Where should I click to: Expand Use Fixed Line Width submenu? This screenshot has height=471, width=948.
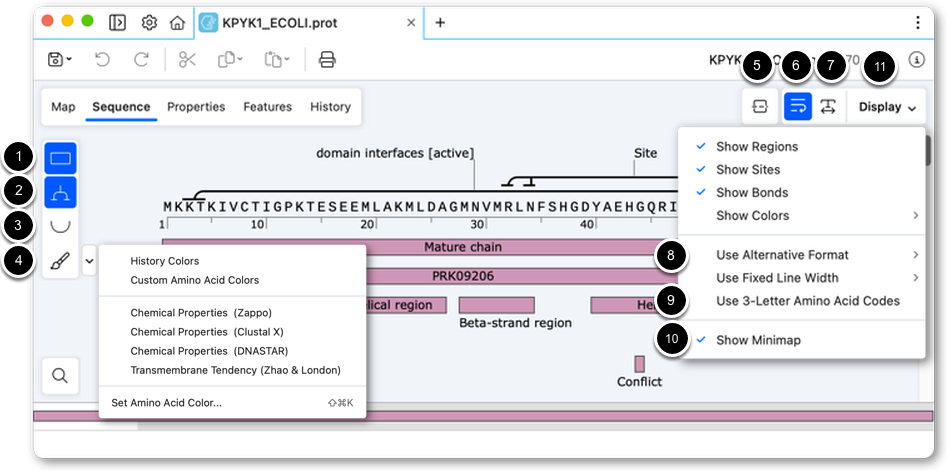pyautogui.click(x=802, y=278)
